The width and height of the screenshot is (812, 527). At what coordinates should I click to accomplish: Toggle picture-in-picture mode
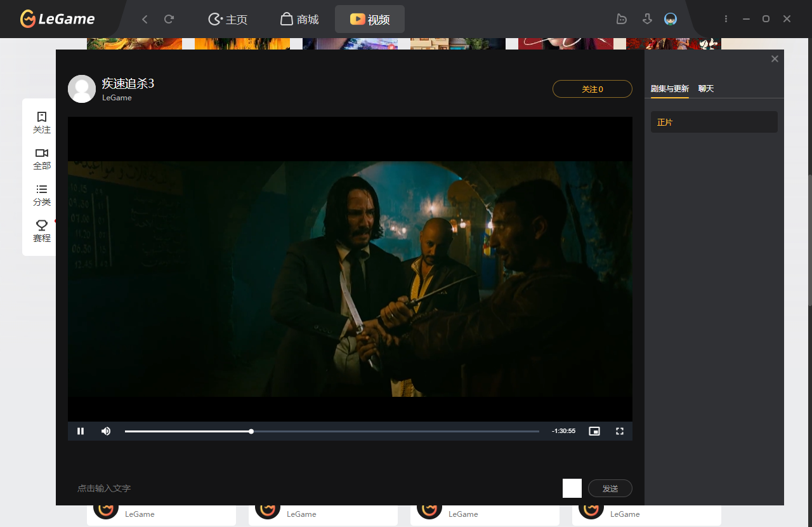[594, 431]
